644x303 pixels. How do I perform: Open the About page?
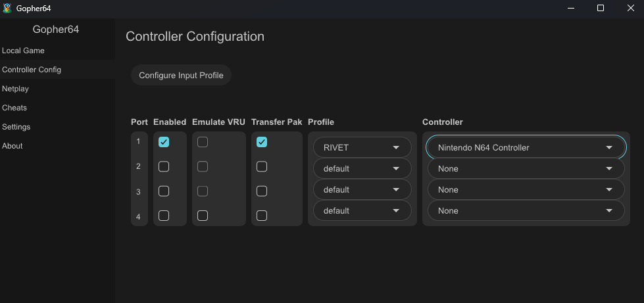pos(12,146)
